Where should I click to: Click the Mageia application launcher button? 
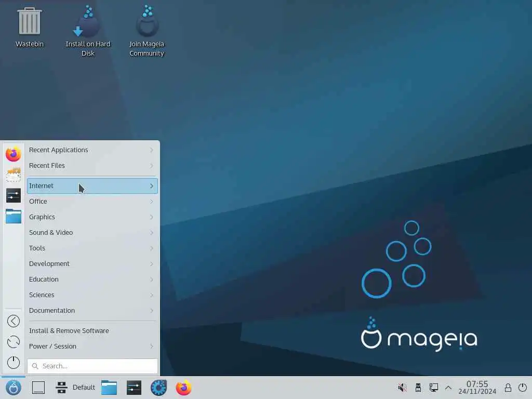(x=14, y=388)
